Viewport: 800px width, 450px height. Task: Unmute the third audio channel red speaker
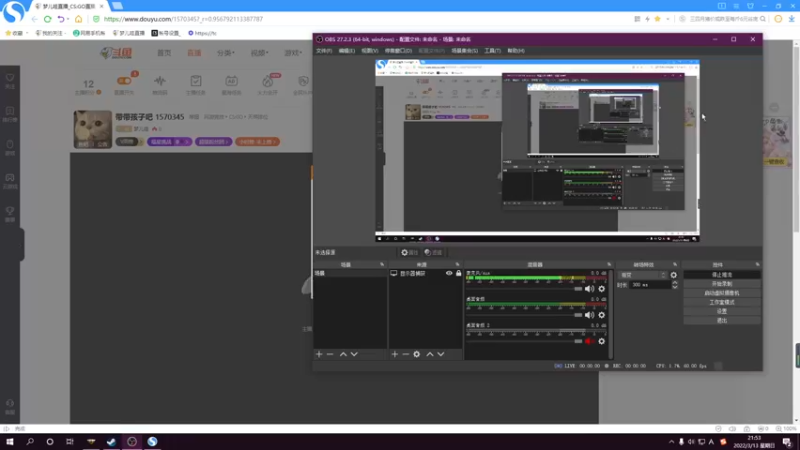[x=589, y=341]
